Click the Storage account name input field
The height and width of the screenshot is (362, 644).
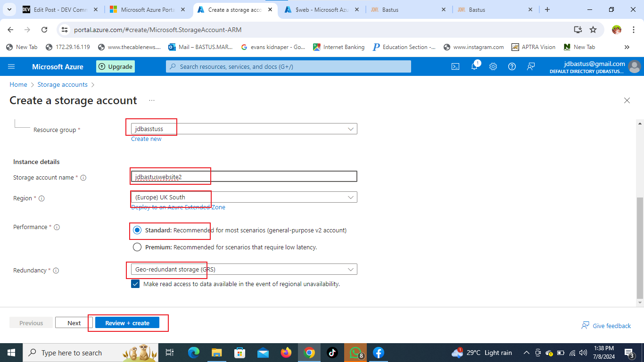(x=244, y=176)
